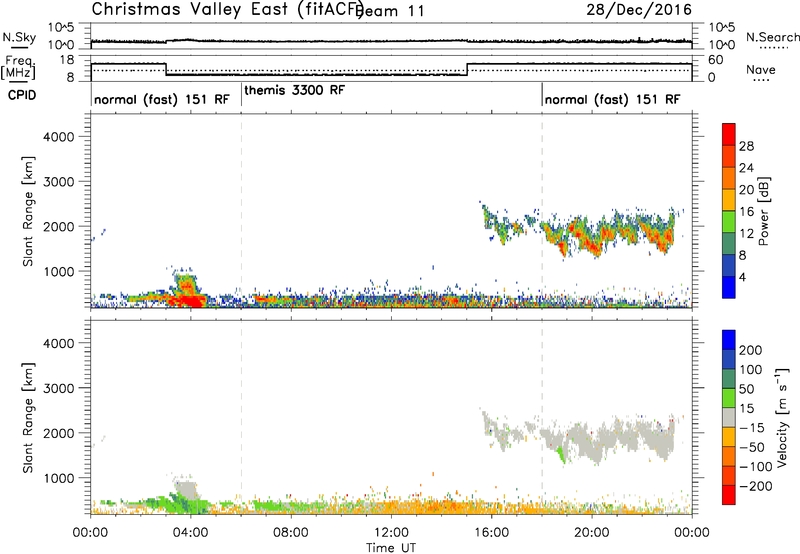Click the 08:00 time axis label
Image resolution: width=800 pixels, height=554 pixels.
point(291,532)
